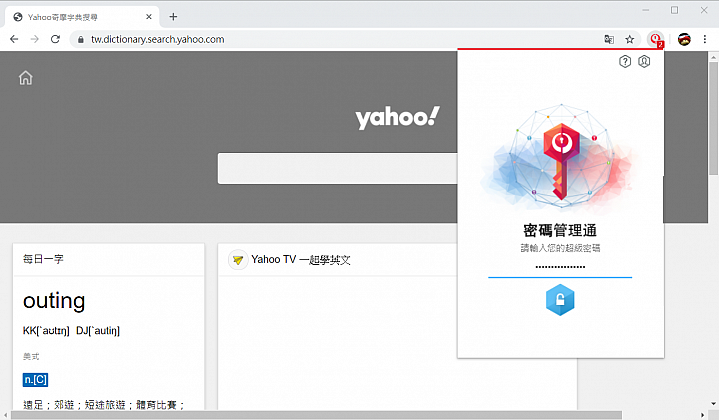Click the 密碼管理通 title text
This screenshot has height=420, width=719.
pyautogui.click(x=560, y=230)
